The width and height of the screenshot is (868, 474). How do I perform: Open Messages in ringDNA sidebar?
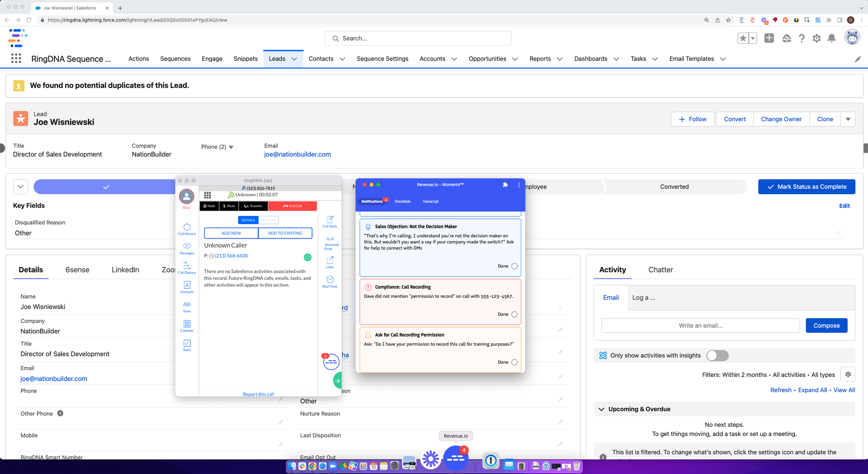tap(187, 249)
